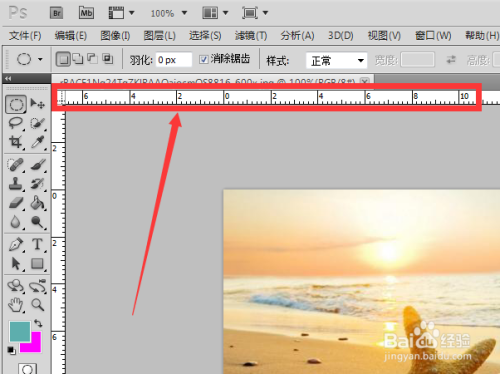Click the 宽度 width input field

(x=417, y=60)
